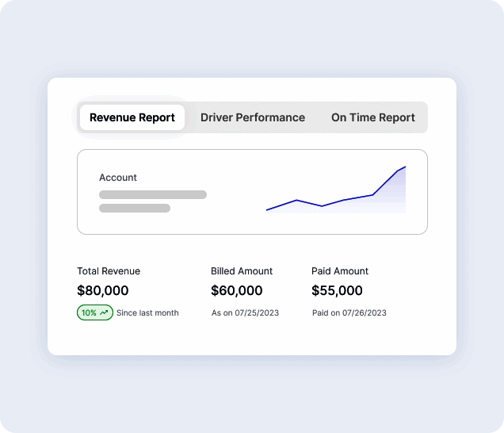Click the peak point of the chart line
The image size is (504, 433).
[405, 167]
